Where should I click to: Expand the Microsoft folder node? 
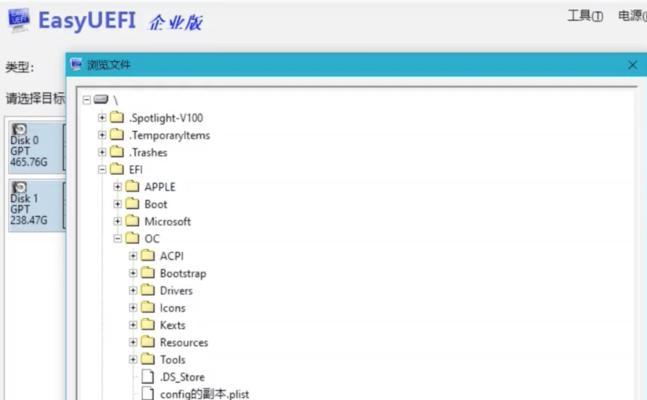tap(118, 221)
